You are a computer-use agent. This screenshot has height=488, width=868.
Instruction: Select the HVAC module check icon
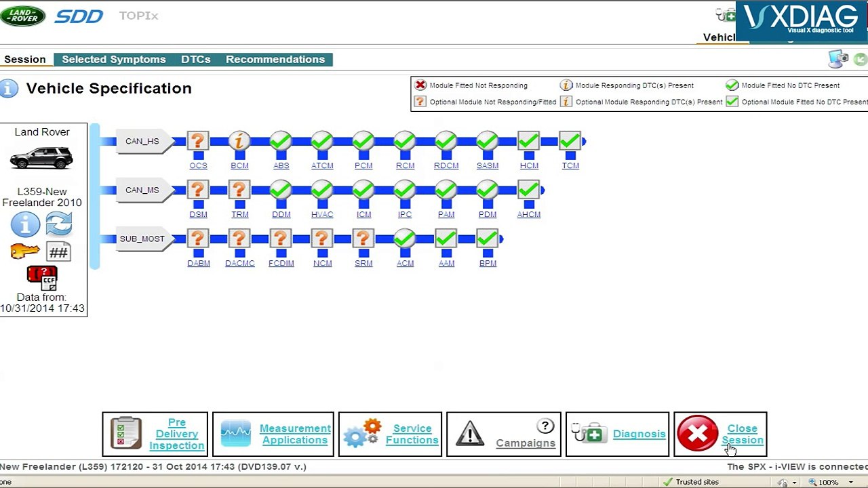(x=322, y=190)
